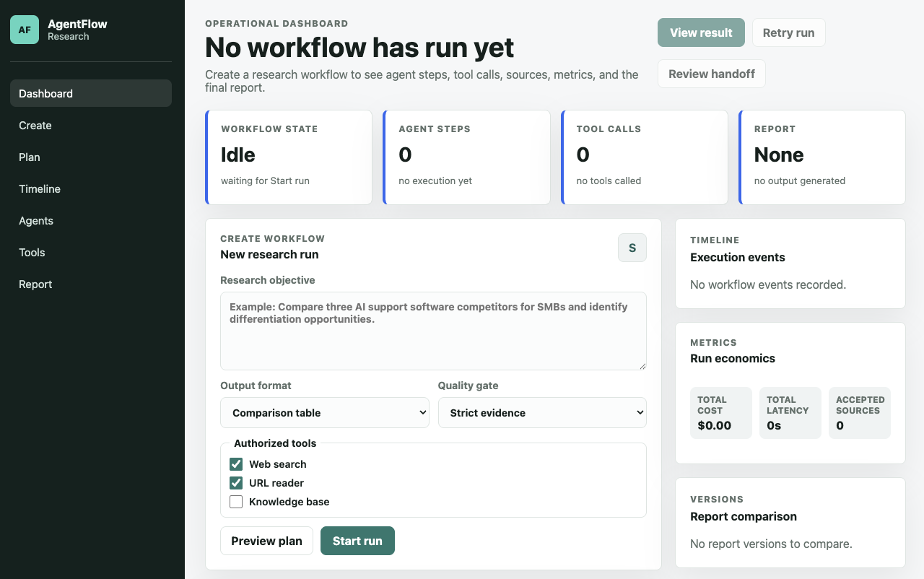Open the Output format dropdown
The image size is (924, 579).
(325, 413)
